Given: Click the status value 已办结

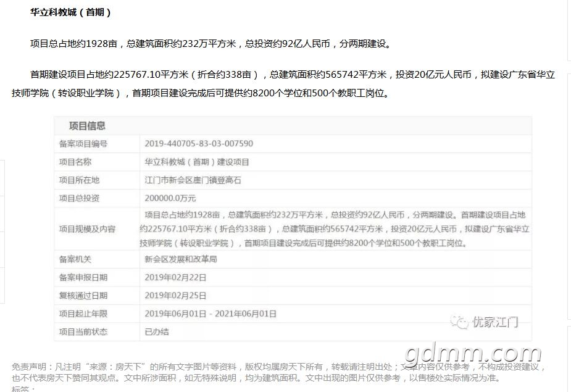Looking at the screenshot, I should click(157, 332).
